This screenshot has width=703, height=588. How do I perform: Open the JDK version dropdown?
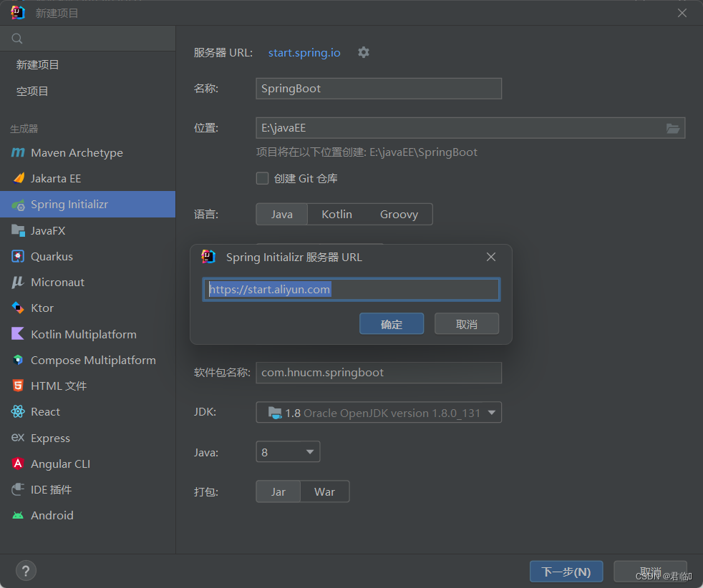(379, 413)
